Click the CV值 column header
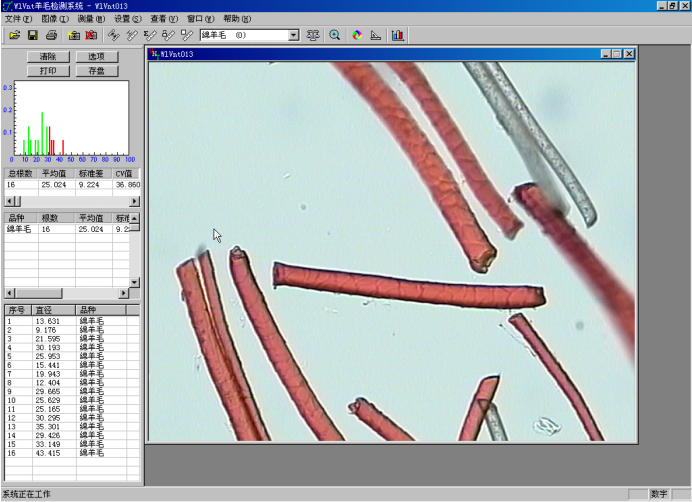The image size is (692, 502). coord(126,174)
